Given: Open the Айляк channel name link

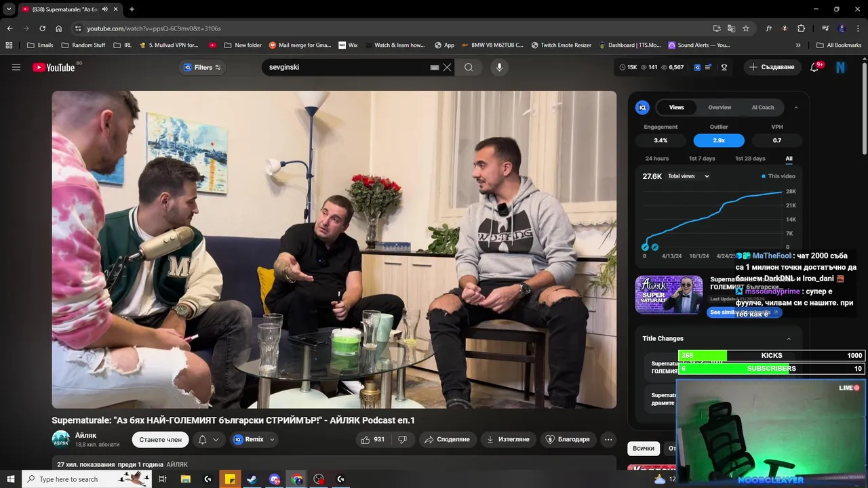Looking at the screenshot, I should click(85, 435).
